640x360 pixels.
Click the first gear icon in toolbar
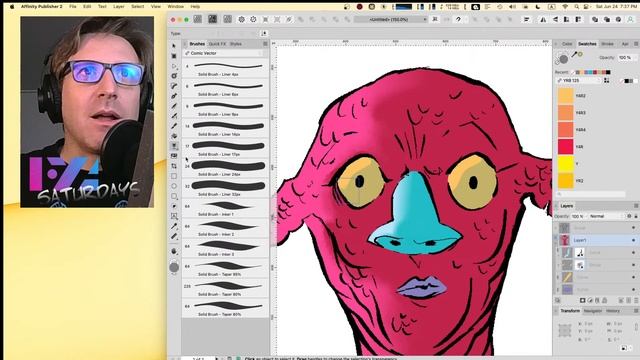coord(242,19)
